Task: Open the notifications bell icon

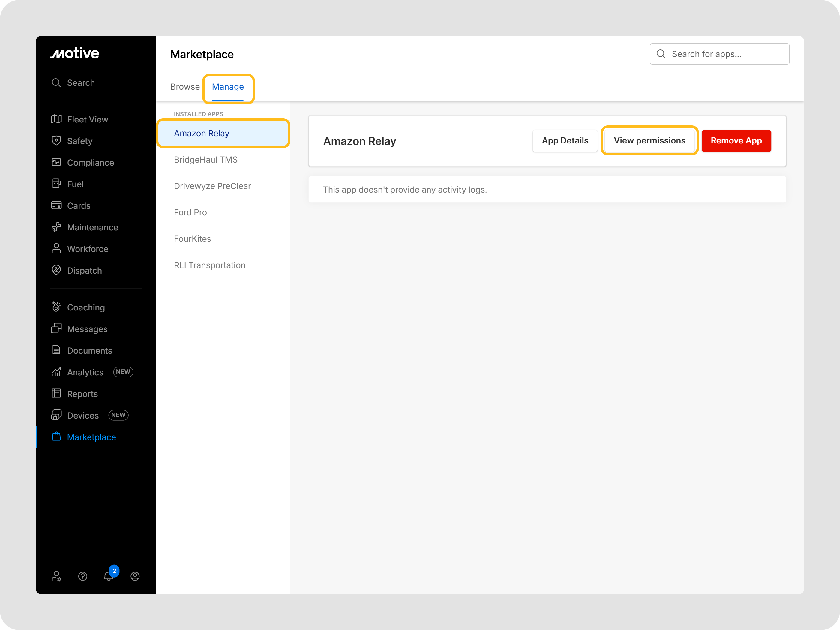Action: [109, 576]
